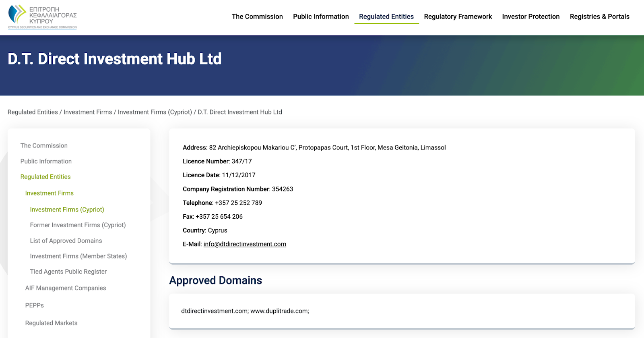Screen dimensions: 644x338
Task: Open Former Investment Firms (Cypriot) sidebar link
Action: coord(78,225)
